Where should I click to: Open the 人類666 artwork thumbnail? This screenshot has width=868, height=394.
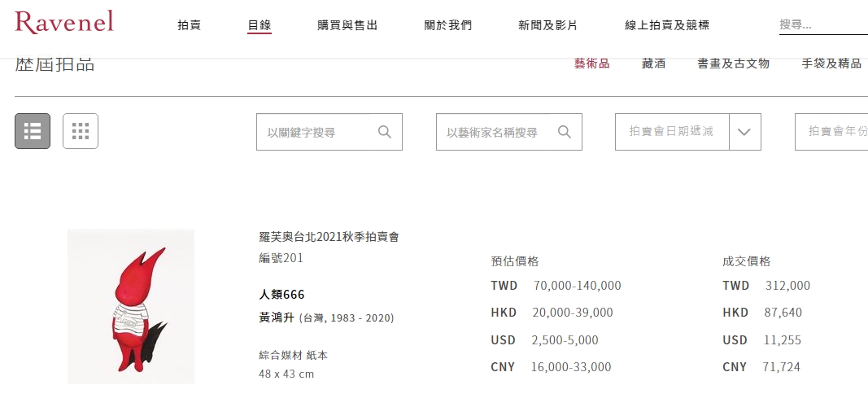tap(131, 306)
